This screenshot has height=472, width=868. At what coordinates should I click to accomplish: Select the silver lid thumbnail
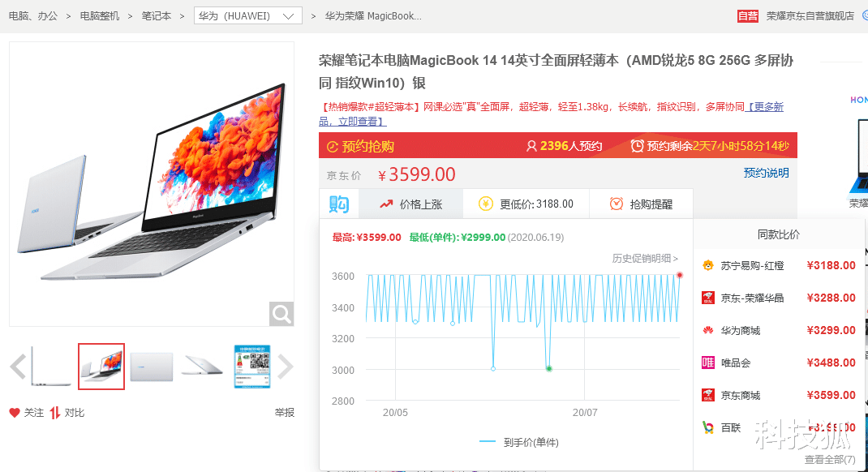pyautogui.click(x=152, y=367)
